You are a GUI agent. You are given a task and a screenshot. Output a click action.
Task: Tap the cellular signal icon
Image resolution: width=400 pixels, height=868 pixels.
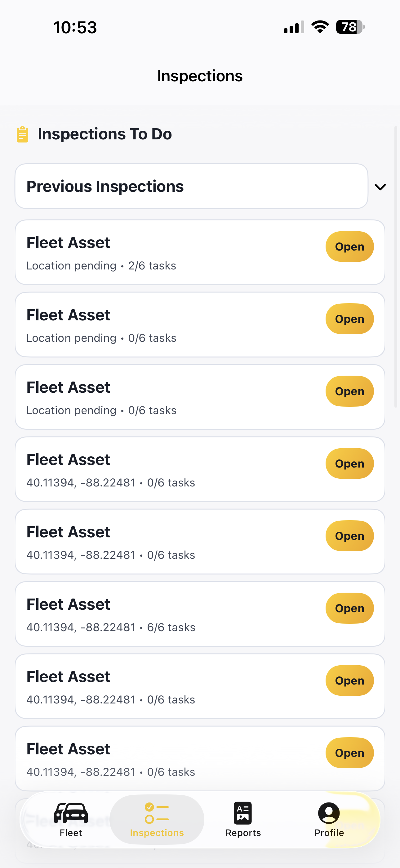(x=294, y=27)
